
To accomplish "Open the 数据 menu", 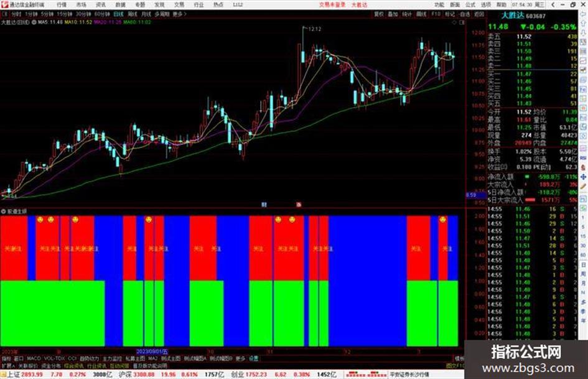I will point(120,5).
